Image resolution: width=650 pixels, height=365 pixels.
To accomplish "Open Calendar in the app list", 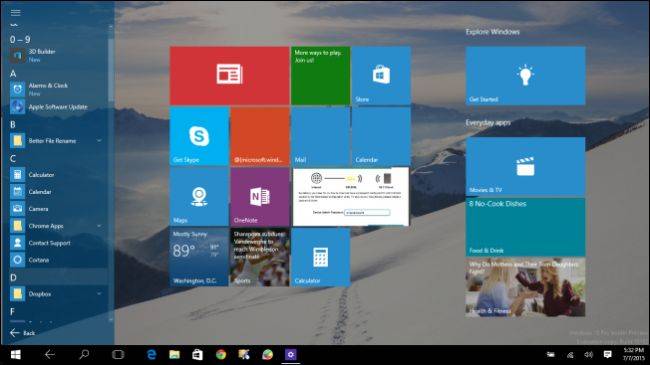I will point(58,192).
